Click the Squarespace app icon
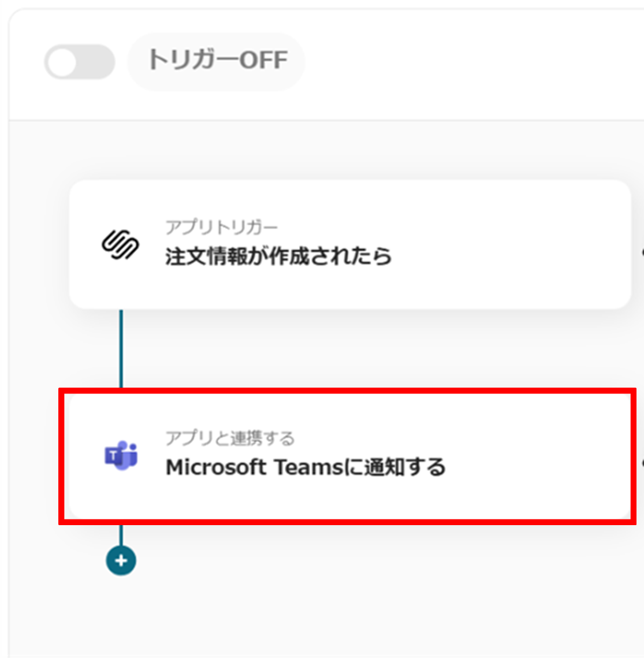The height and width of the screenshot is (658, 644). pyautogui.click(x=120, y=244)
